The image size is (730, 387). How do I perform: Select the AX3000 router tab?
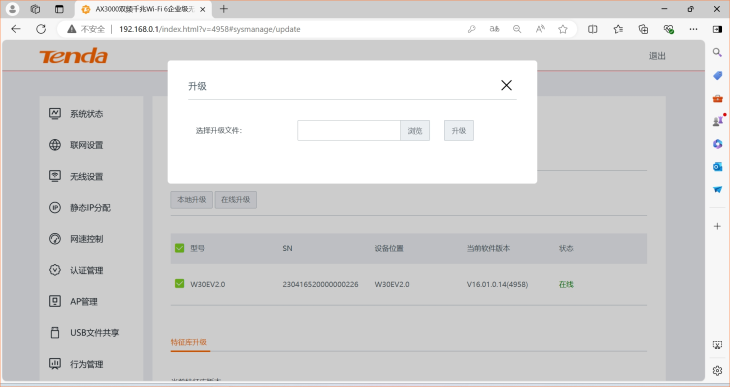pos(144,9)
